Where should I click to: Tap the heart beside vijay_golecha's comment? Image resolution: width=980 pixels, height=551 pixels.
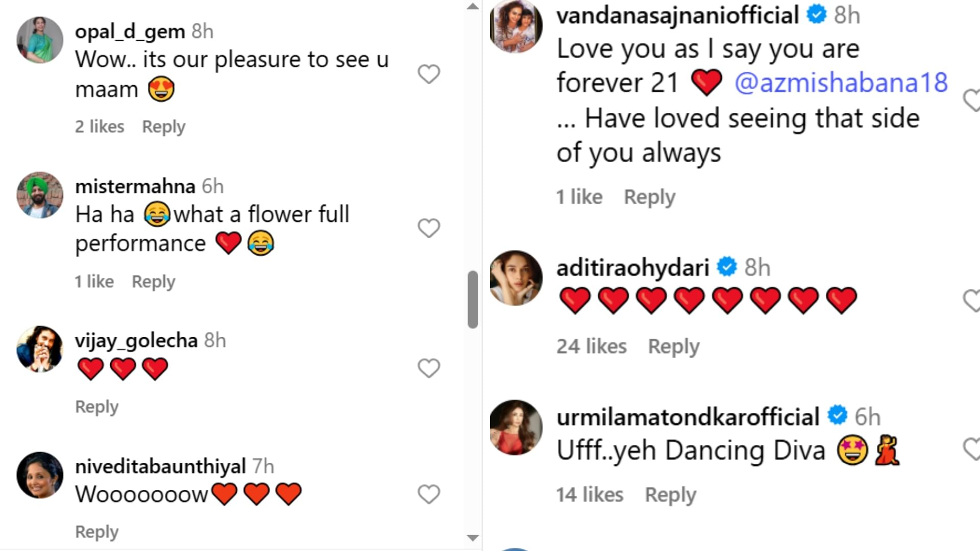pyautogui.click(x=429, y=368)
